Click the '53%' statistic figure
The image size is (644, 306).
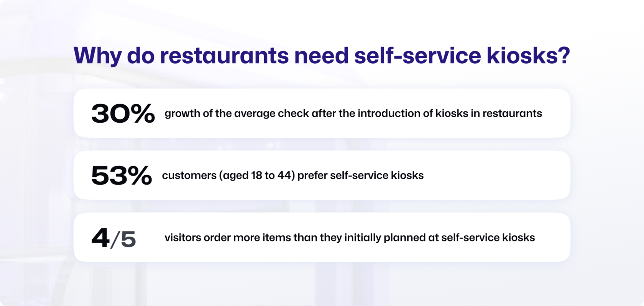click(122, 176)
